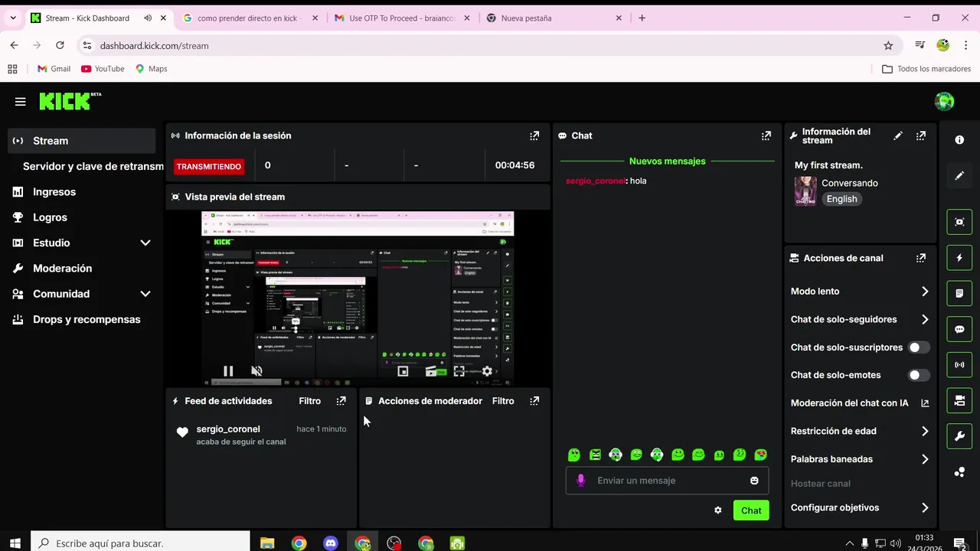The height and width of the screenshot is (551, 980).
Task: Toggle the moderator actions note icon in the right sidebar
Action: (959, 293)
